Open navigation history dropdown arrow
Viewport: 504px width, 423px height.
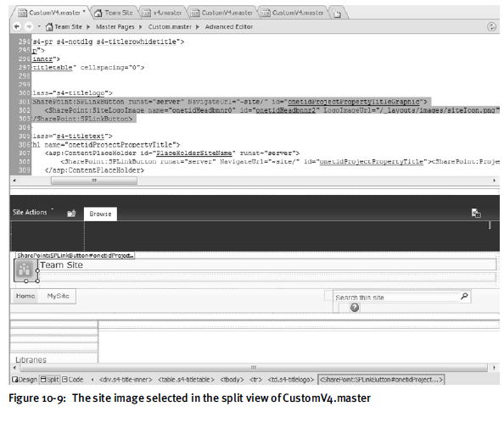[x=39, y=26]
